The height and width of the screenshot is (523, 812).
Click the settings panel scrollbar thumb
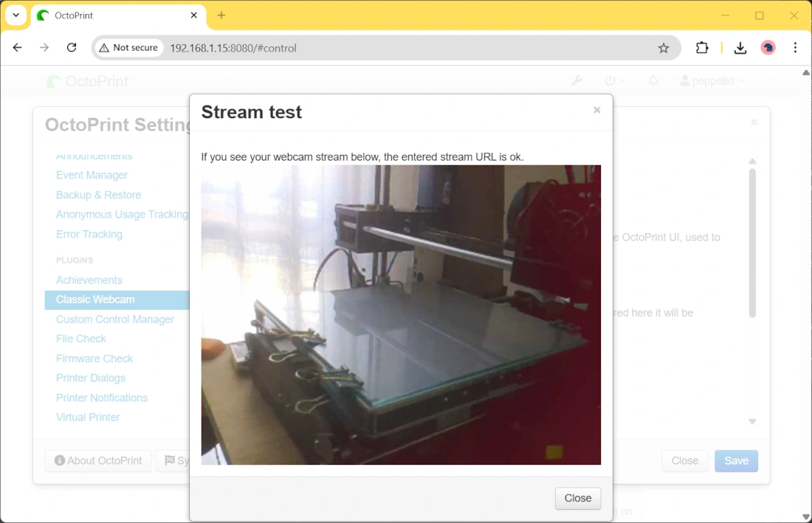click(x=752, y=243)
